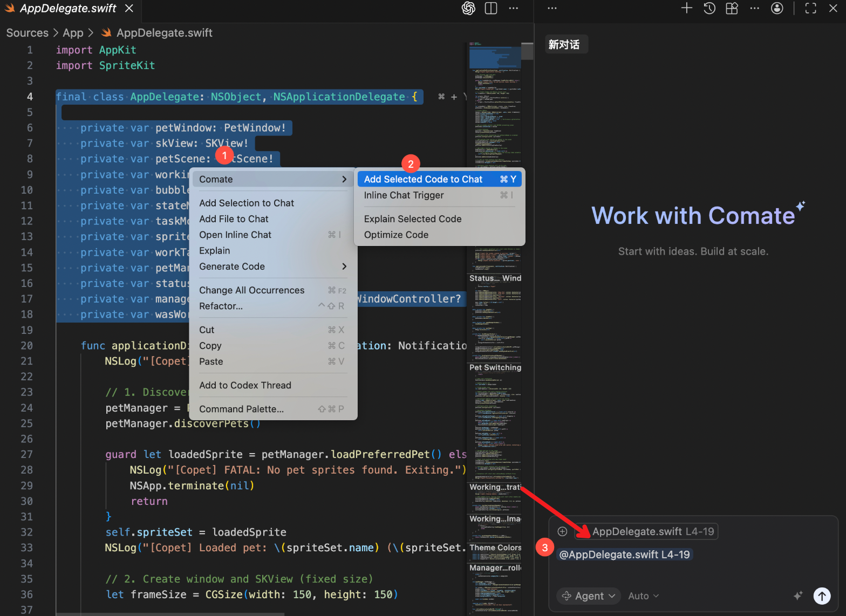Click Optimize Code in the submenu
The width and height of the screenshot is (846, 616).
[x=396, y=235]
